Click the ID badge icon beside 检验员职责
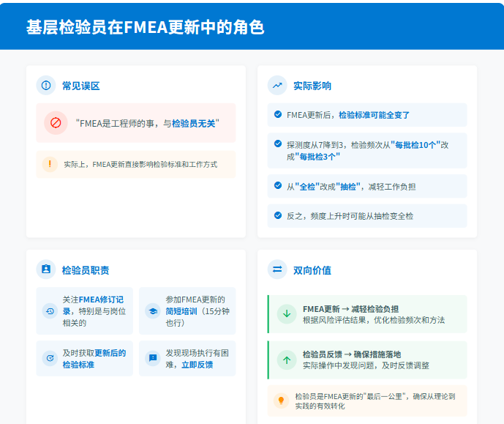This screenshot has width=504, height=424. pyautogui.click(x=46, y=269)
